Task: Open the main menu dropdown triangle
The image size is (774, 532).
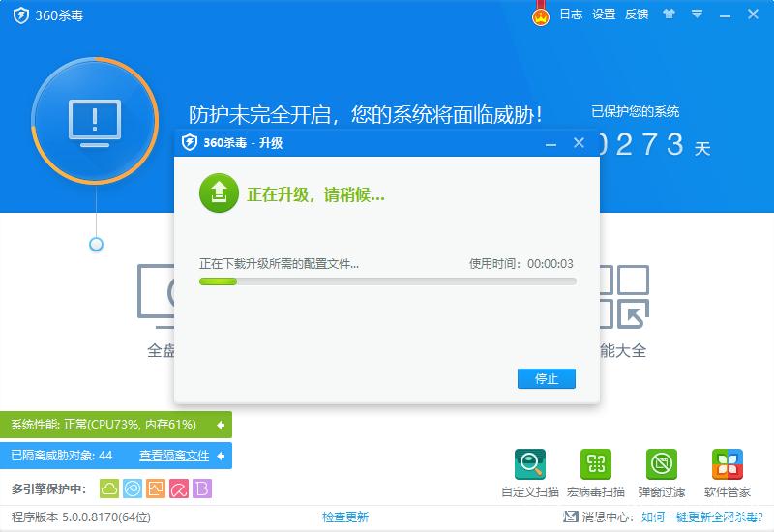Action: (x=697, y=15)
